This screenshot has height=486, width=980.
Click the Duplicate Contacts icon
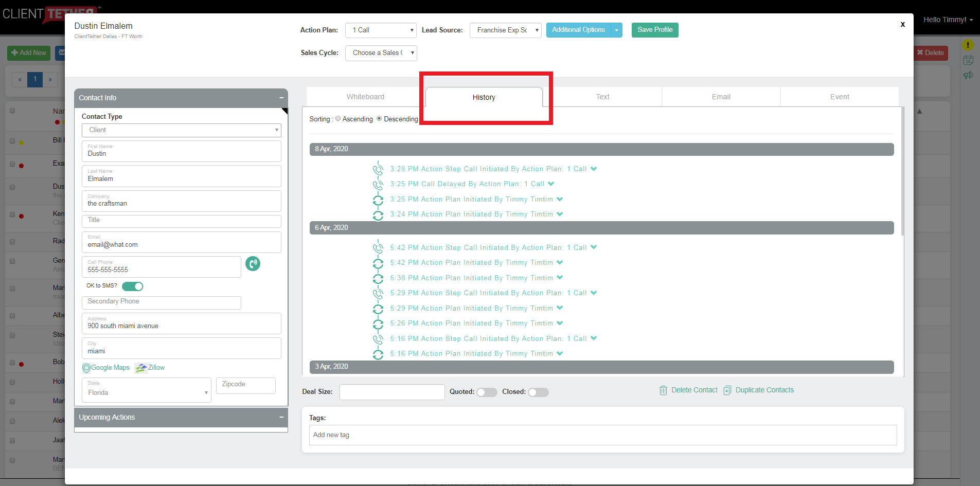tap(727, 390)
